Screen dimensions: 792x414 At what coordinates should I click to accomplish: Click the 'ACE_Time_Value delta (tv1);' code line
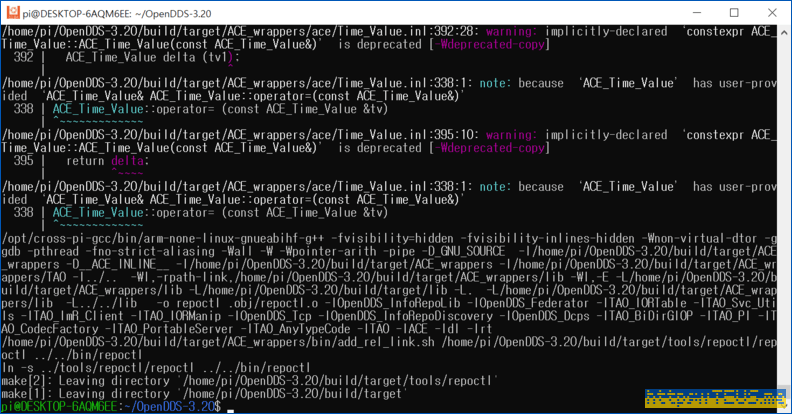(x=152, y=57)
